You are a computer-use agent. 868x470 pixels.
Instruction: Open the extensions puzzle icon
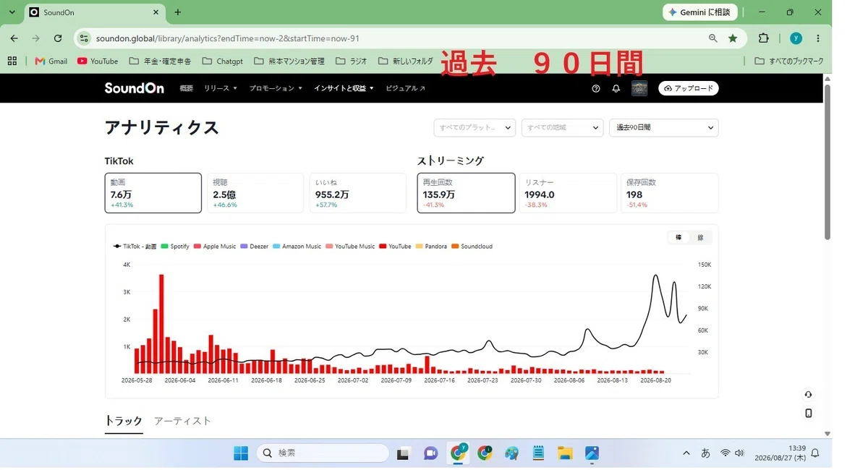point(764,38)
